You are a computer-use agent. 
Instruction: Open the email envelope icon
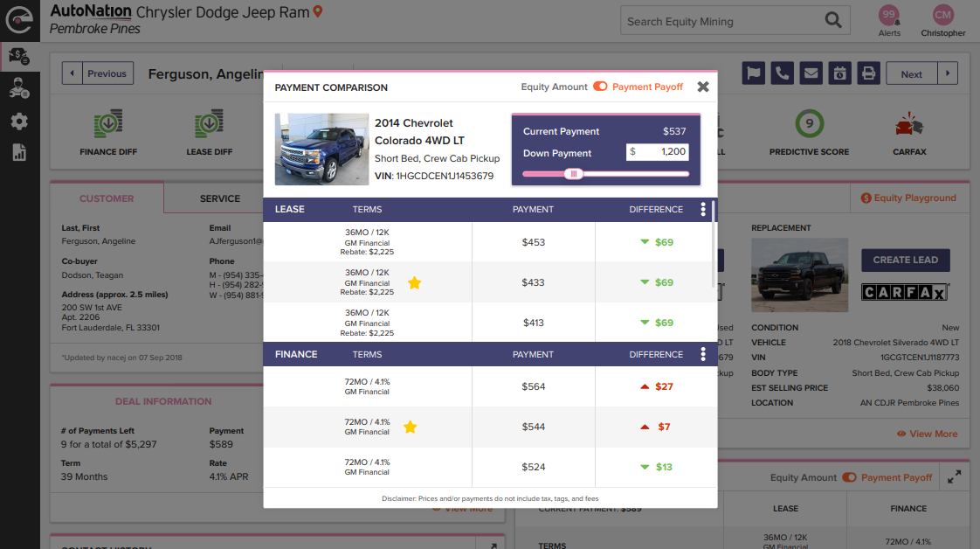pyautogui.click(x=811, y=73)
